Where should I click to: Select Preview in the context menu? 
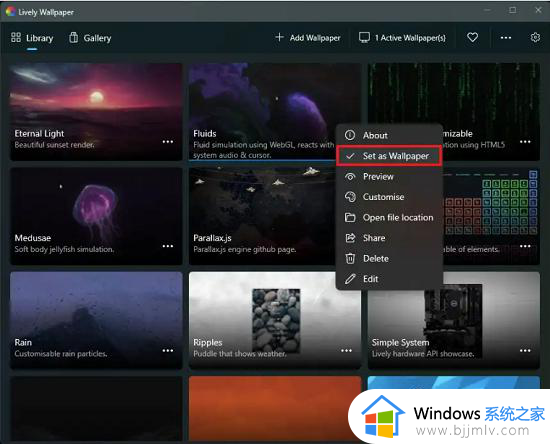click(x=389, y=176)
